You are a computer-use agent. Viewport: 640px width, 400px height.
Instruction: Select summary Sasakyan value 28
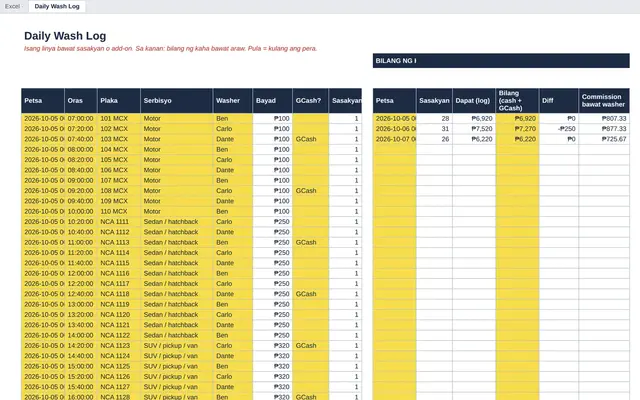coord(434,118)
